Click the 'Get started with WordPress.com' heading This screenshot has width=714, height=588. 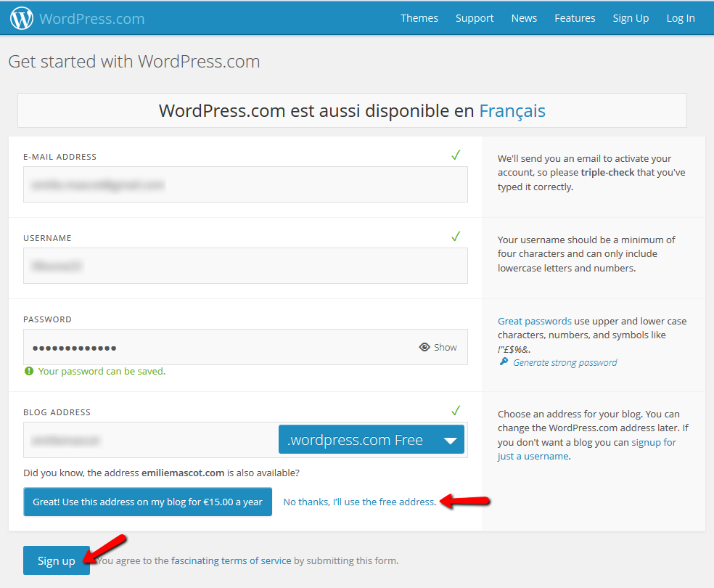(x=134, y=62)
